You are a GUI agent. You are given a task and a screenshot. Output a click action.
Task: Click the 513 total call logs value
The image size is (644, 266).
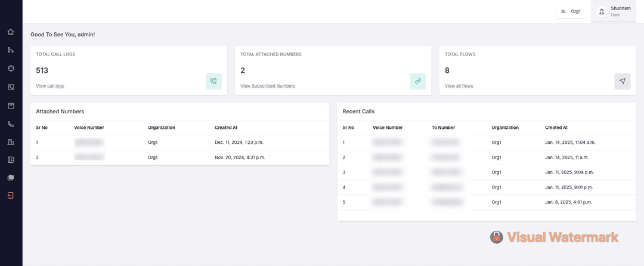click(42, 70)
